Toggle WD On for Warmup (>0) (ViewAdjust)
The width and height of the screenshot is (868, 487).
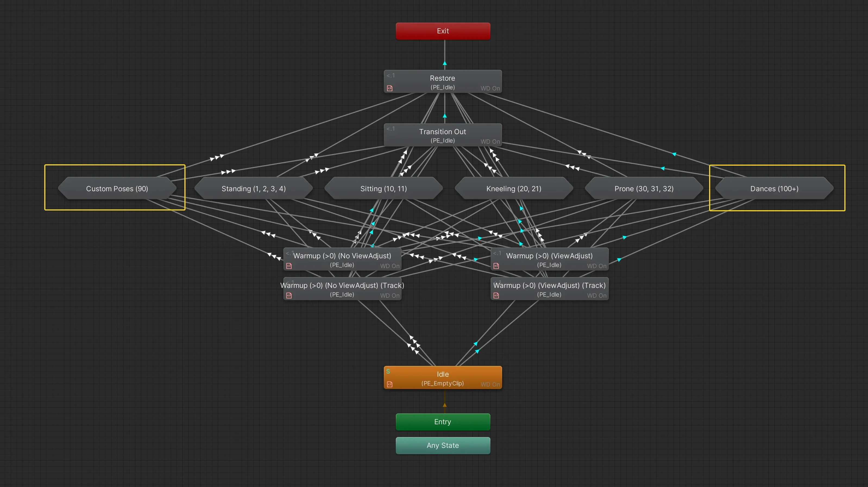click(597, 266)
